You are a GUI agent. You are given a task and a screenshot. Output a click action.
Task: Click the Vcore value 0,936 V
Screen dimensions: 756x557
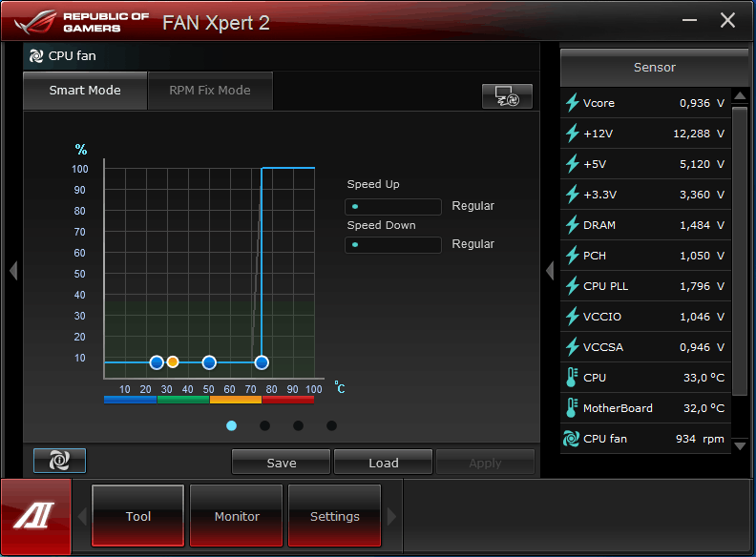(702, 103)
